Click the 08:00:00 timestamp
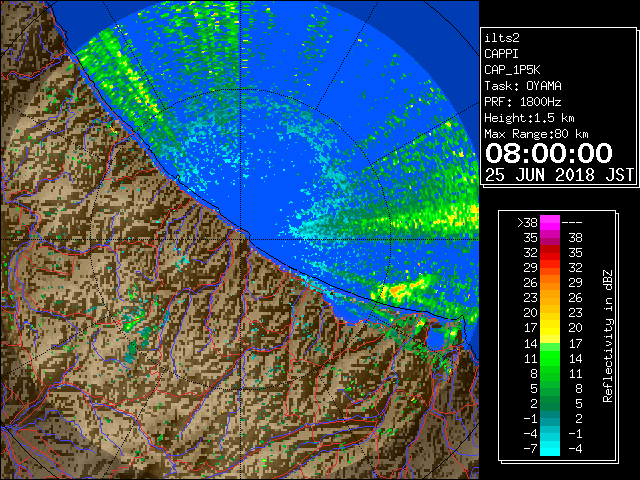Image resolution: width=640 pixels, height=480 pixels. (x=549, y=153)
